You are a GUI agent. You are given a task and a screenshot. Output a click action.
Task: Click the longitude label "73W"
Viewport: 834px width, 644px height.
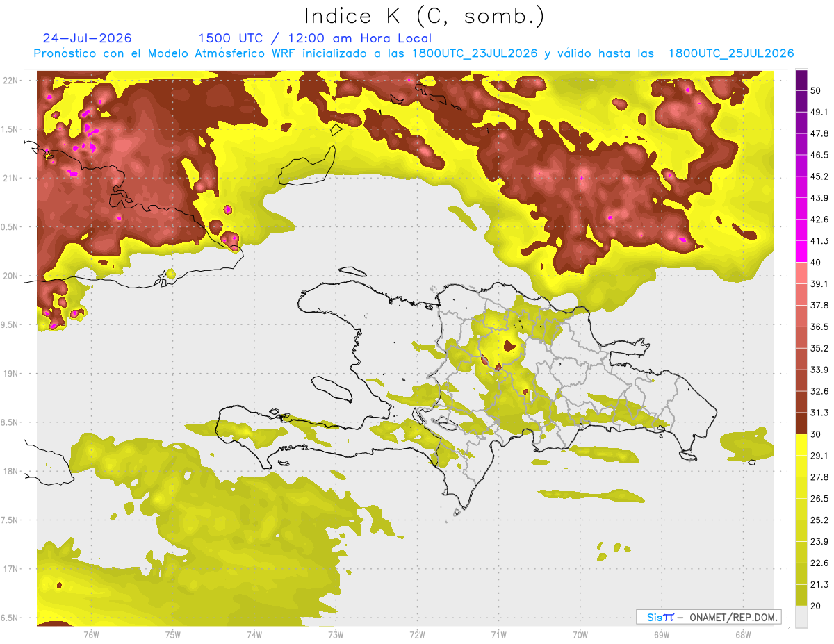[336, 635]
